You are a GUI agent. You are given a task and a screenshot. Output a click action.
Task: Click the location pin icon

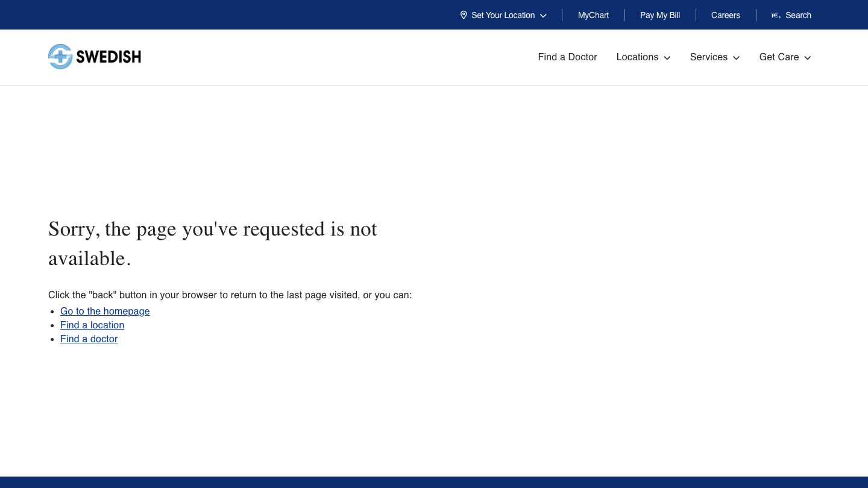click(464, 15)
